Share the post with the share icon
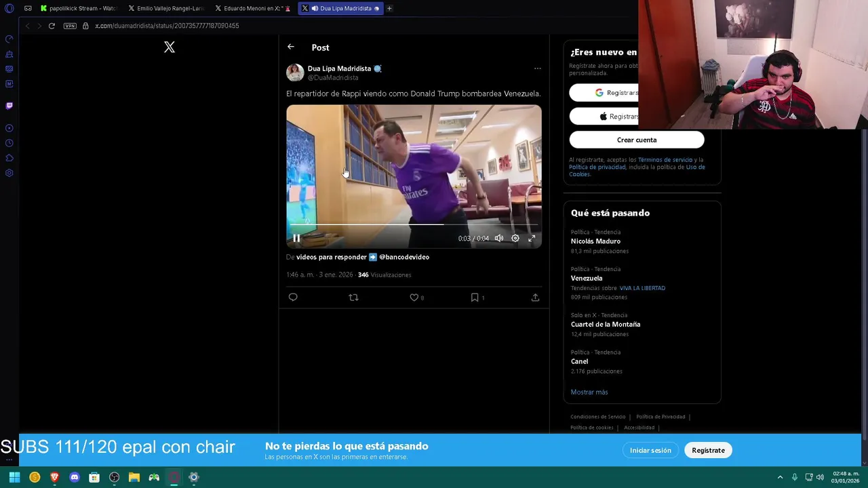This screenshot has width=868, height=488. (535, 297)
